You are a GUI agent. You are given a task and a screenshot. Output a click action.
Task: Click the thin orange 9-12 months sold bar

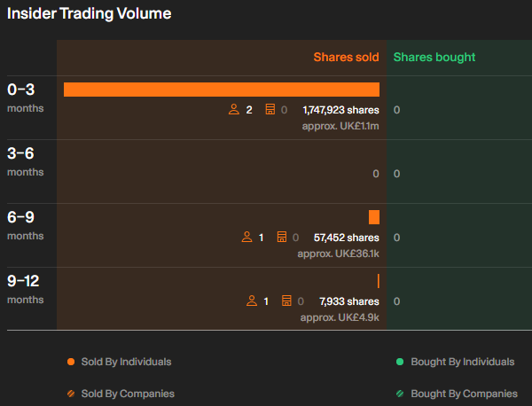click(x=379, y=281)
